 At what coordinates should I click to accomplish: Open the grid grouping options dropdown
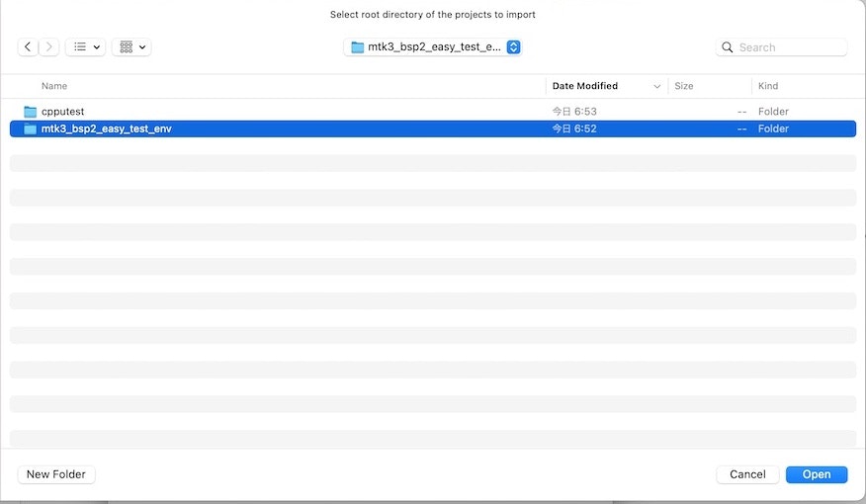pos(131,46)
